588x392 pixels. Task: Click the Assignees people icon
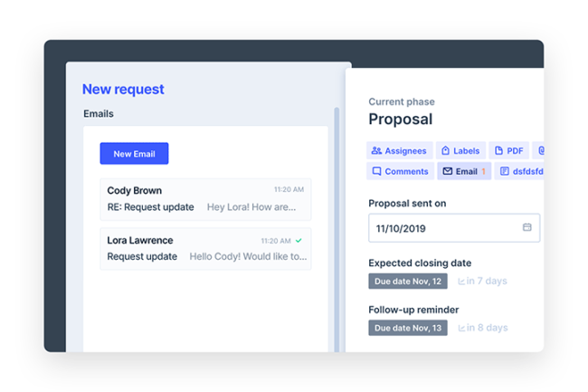click(x=376, y=150)
